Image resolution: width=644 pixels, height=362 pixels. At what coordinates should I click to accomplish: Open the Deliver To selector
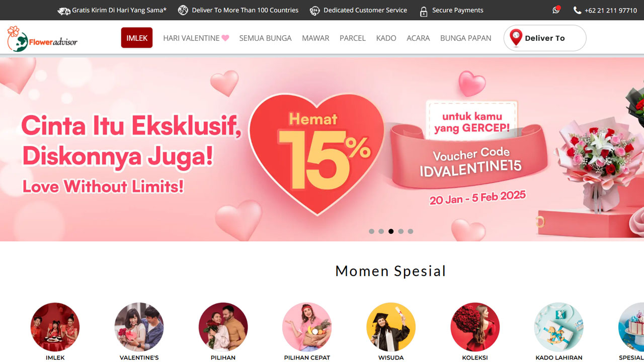point(545,38)
